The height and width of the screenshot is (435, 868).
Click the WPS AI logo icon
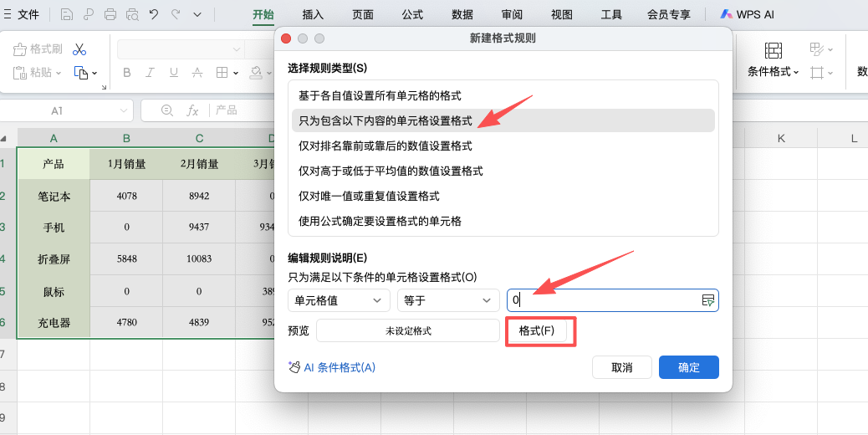(x=727, y=14)
